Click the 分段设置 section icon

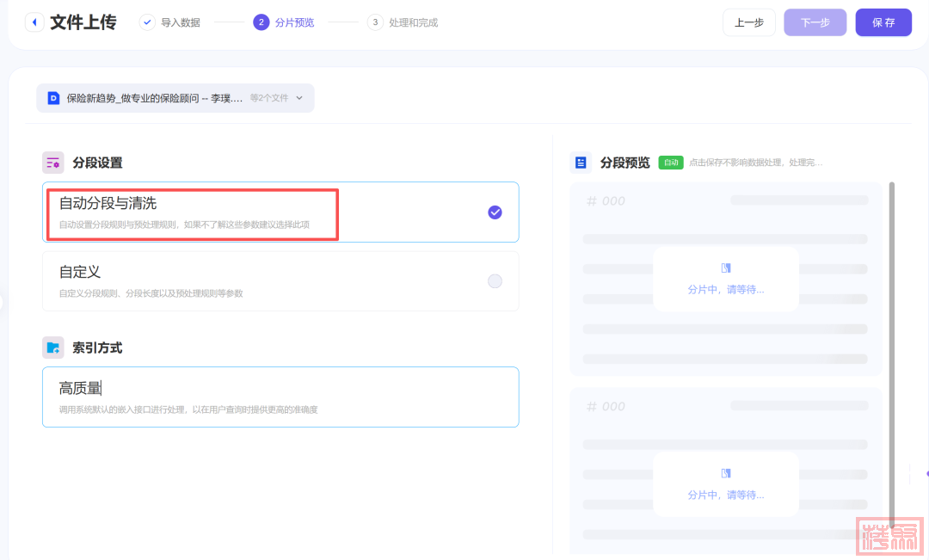(53, 163)
